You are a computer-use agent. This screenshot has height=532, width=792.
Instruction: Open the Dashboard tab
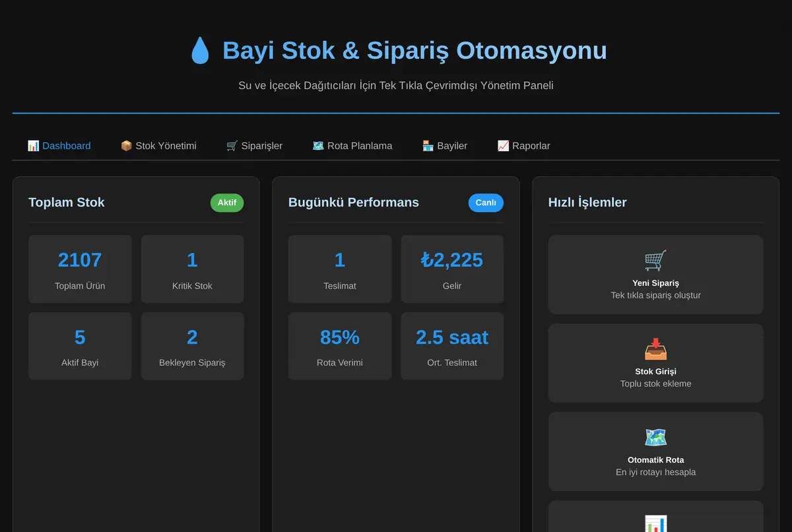59,146
